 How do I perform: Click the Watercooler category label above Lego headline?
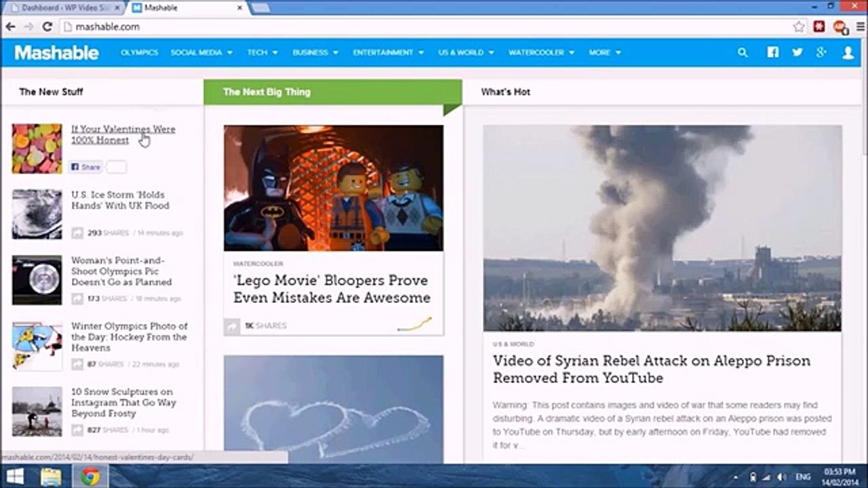click(x=258, y=264)
